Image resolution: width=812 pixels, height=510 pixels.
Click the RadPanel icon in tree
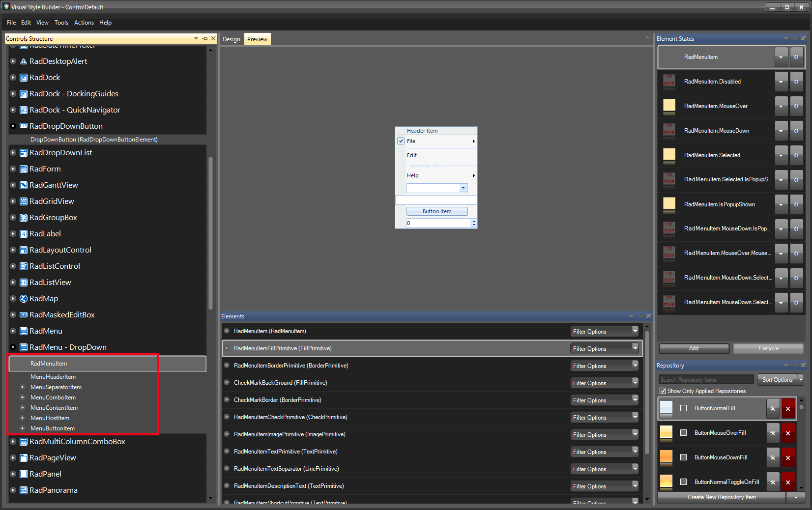pyautogui.click(x=23, y=474)
